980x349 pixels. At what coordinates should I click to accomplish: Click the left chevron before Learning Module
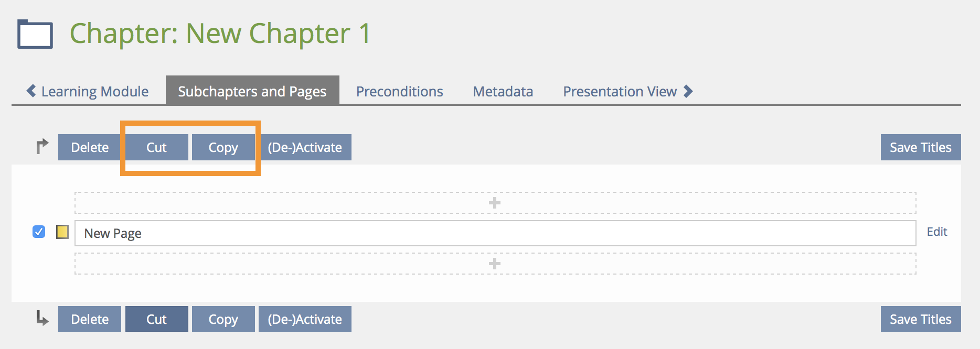31,91
